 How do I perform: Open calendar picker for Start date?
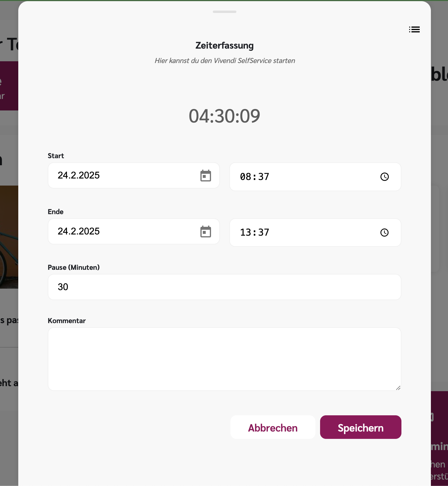(205, 176)
